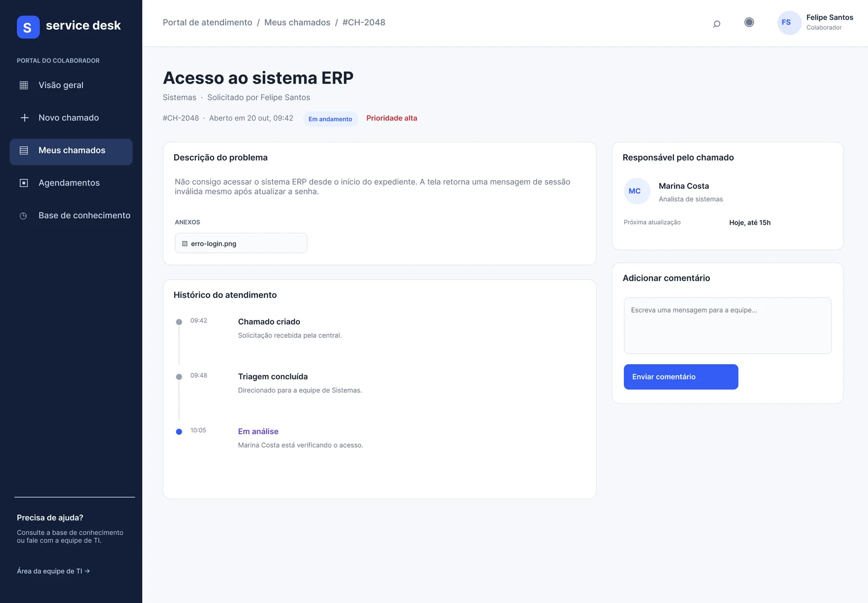Open the FS user avatar
This screenshot has width=868, height=603.
789,23
